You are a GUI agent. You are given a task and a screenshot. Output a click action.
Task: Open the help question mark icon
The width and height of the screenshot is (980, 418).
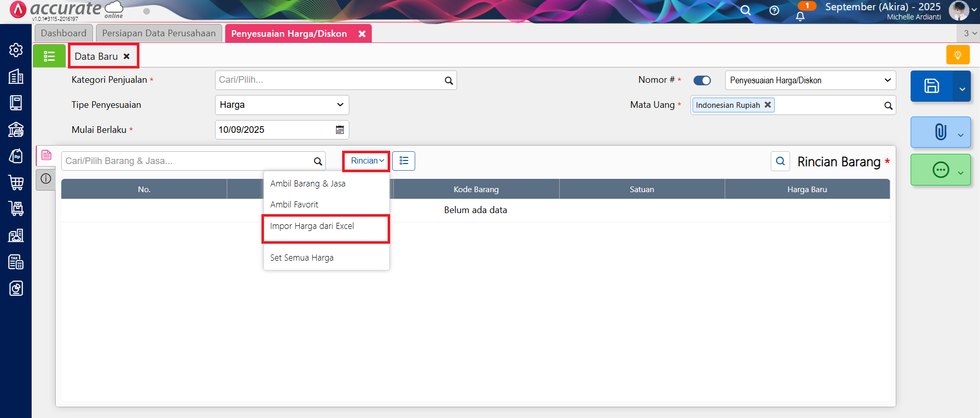click(x=774, y=11)
